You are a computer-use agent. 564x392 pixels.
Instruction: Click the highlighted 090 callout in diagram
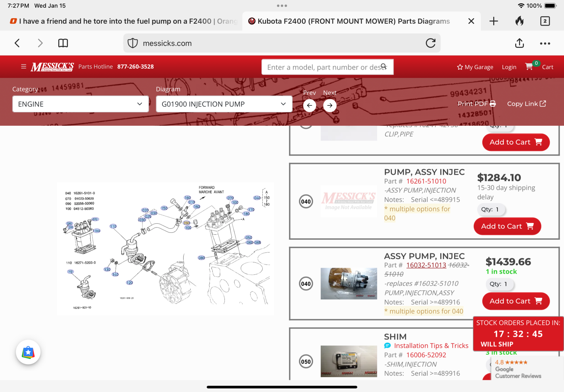[187, 223]
